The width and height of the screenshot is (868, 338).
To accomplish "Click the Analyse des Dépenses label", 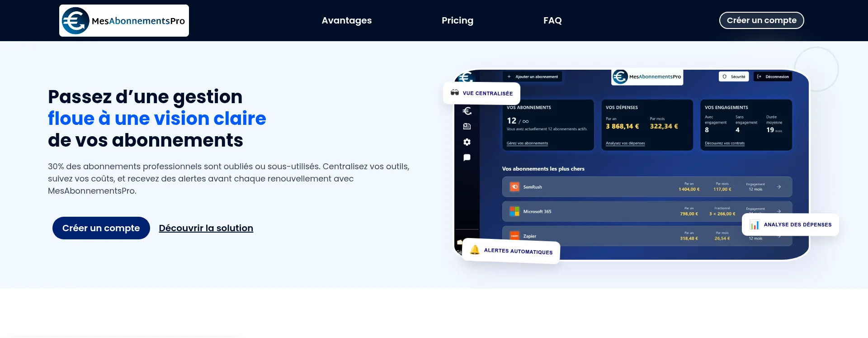I will pyautogui.click(x=797, y=224).
